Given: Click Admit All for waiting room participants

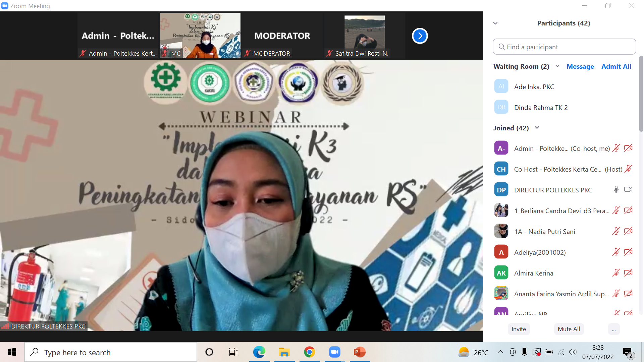Looking at the screenshot, I should point(616,66).
